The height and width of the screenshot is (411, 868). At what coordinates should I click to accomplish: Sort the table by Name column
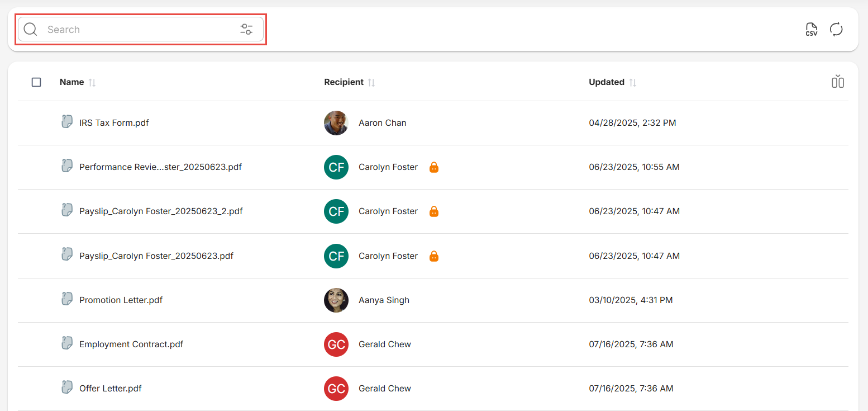[x=92, y=82]
